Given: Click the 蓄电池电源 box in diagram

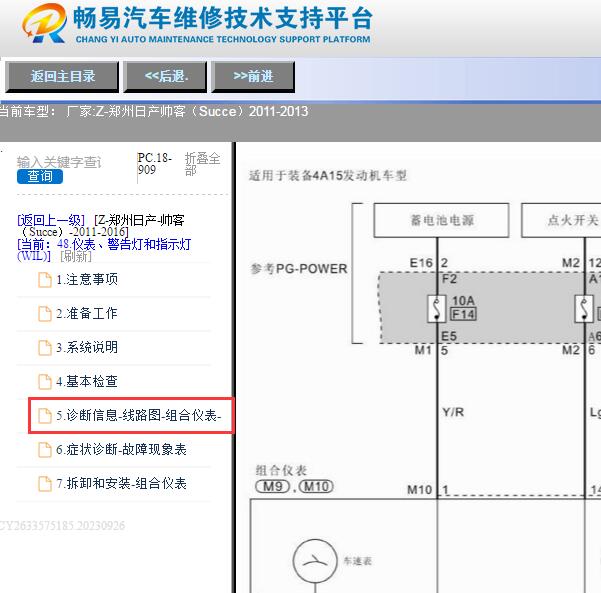Looking at the screenshot, I should (442, 220).
